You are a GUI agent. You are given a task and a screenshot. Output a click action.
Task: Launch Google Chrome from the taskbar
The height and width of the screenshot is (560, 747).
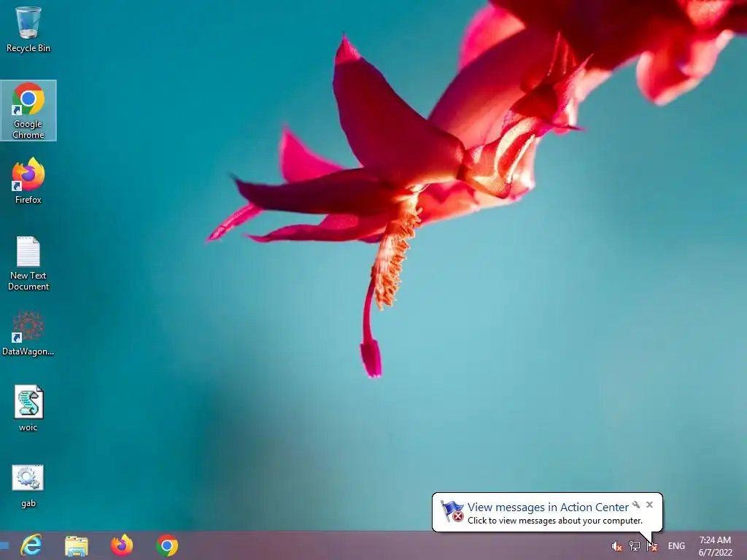167,545
